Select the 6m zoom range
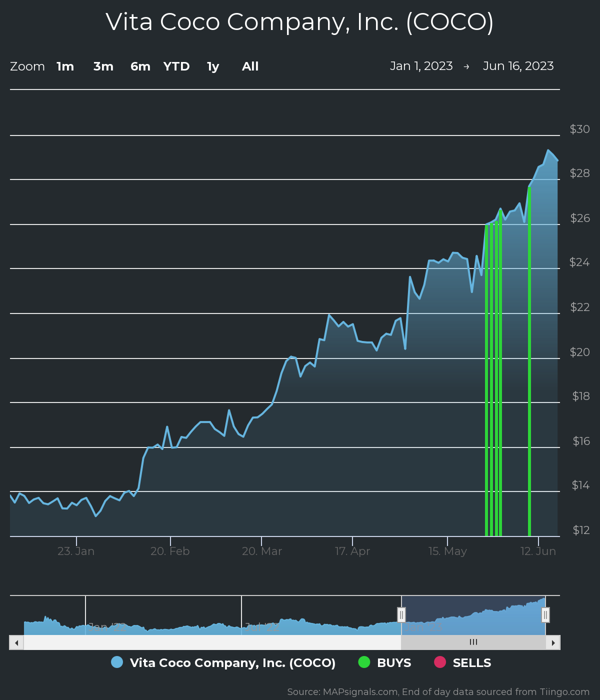This screenshot has height=700, width=600. [140, 66]
